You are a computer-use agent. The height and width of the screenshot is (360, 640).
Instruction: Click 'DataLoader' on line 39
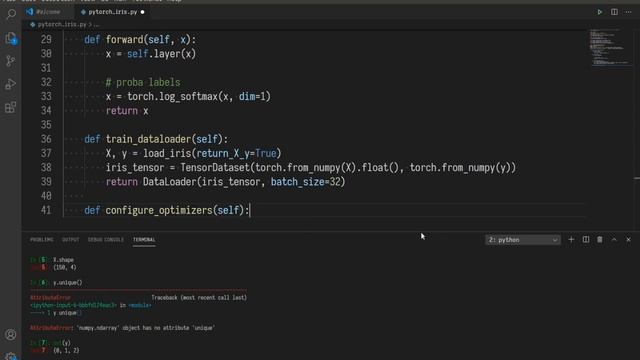click(x=170, y=182)
